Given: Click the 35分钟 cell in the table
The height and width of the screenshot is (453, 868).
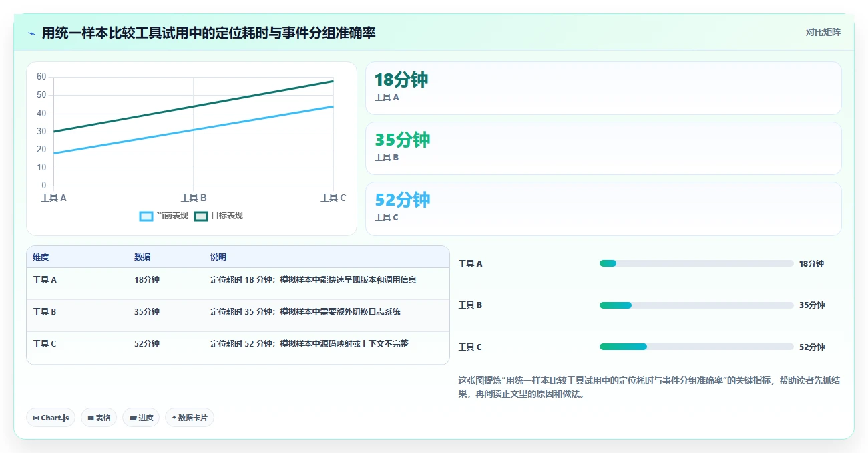Looking at the screenshot, I should point(147,312).
